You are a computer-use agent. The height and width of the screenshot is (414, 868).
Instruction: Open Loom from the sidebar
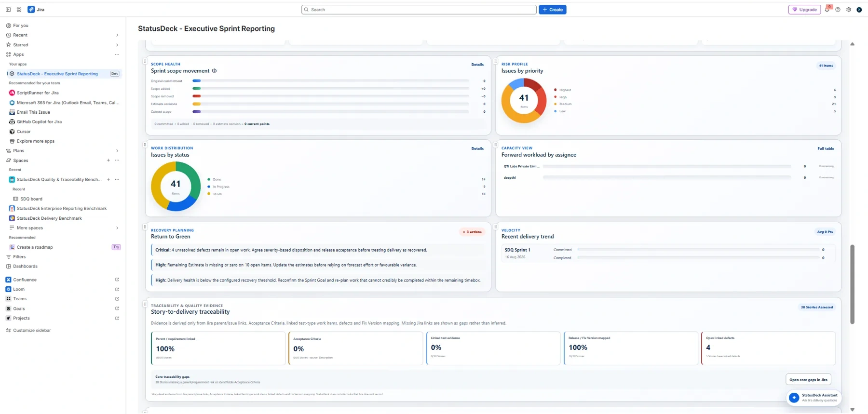click(19, 289)
